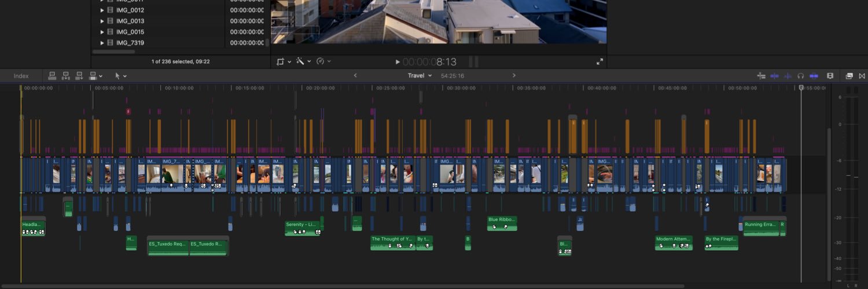Select the Running Erra... audio clip
This screenshot has height=289, width=868.
761,228
